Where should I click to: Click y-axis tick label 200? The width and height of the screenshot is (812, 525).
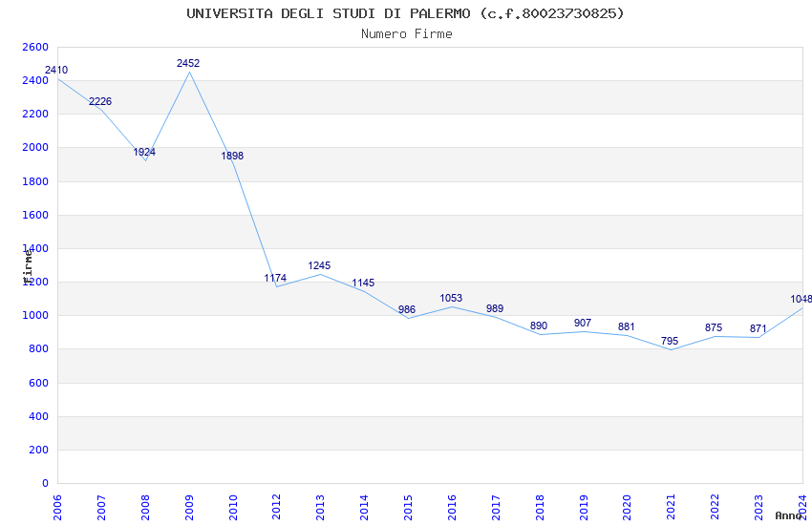pos(39,450)
